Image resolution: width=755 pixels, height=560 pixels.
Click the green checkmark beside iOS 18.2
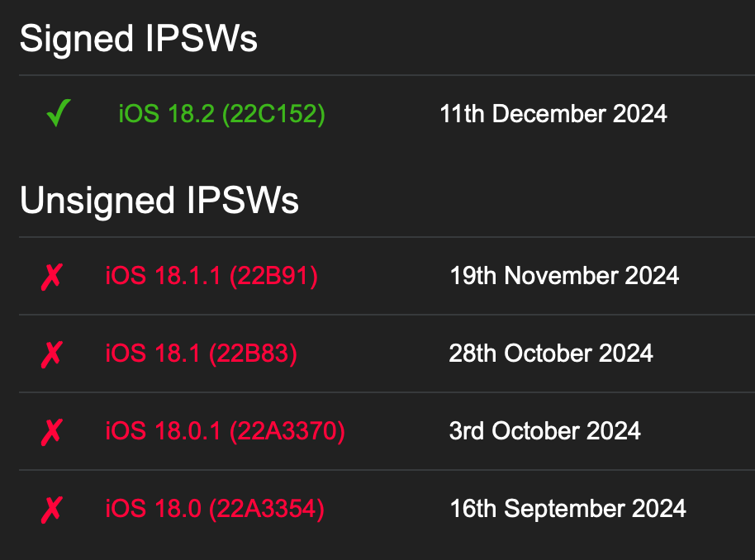click(x=59, y=113)
